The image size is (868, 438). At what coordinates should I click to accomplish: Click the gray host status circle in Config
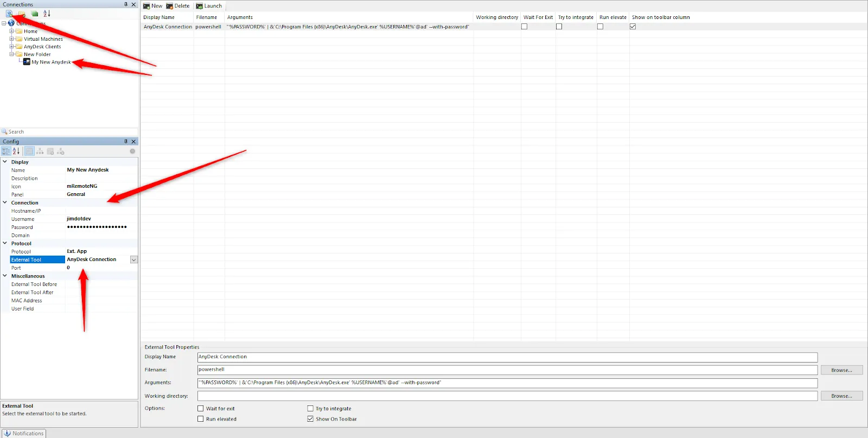[132, 151]
